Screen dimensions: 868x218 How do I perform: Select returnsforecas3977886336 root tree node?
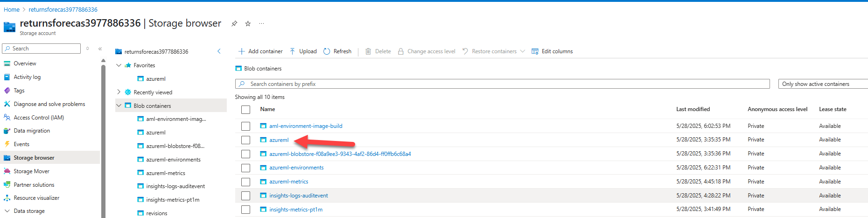pos(156,52)
